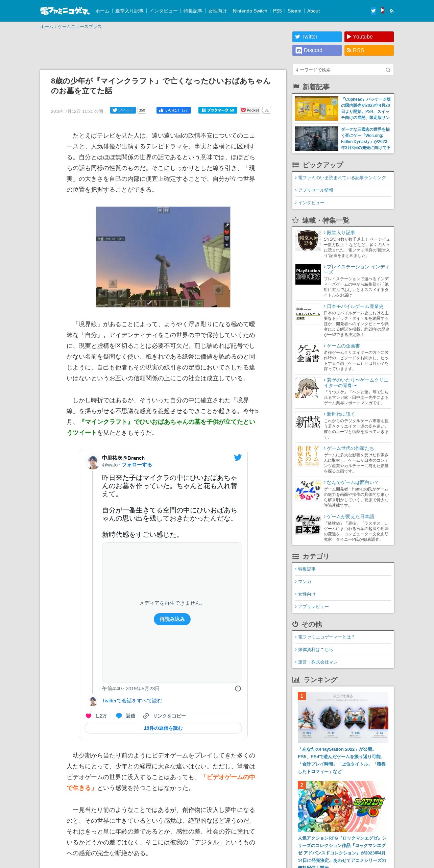Click the Discord sidebar button
Viewport: 434px width, 868px height.
[317, 50]
